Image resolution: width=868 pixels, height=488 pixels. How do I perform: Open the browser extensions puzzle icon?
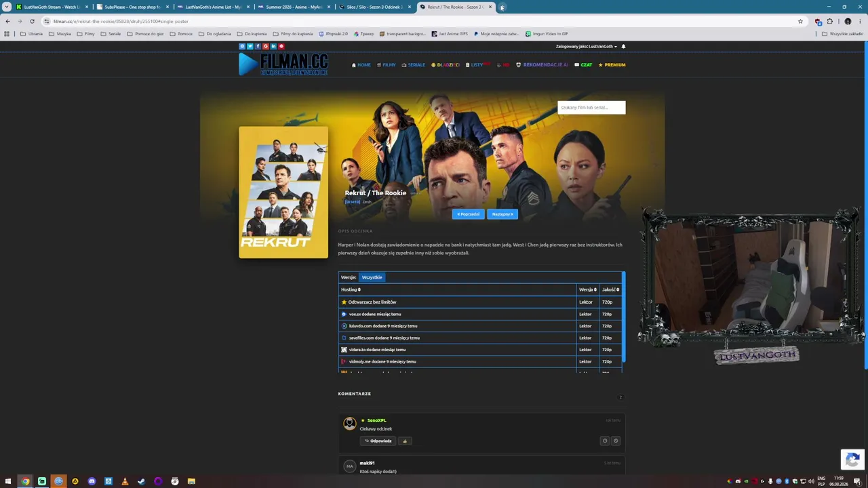pos(829,21)
